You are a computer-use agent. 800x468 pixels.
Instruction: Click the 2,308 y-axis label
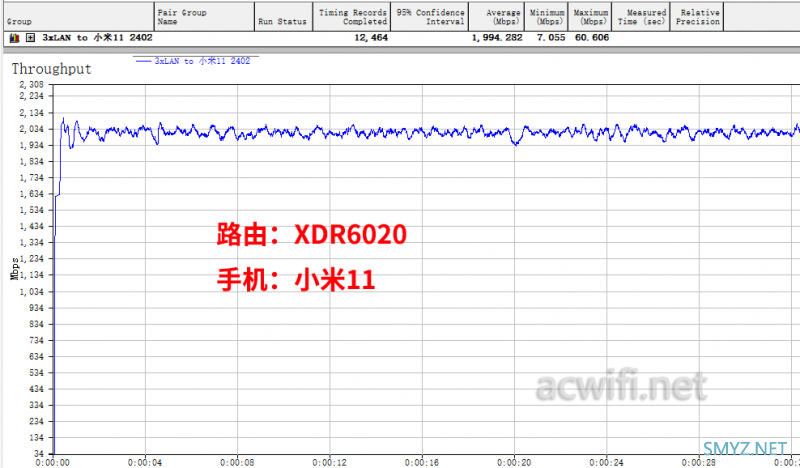[32, 85]
